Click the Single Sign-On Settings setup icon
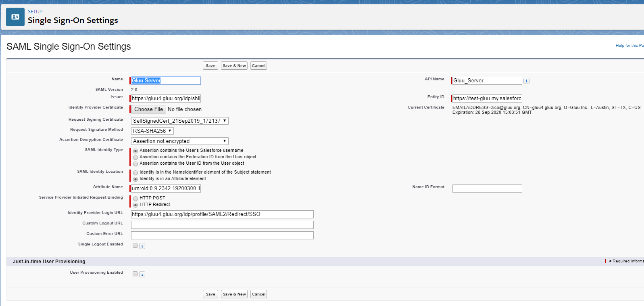 pos(15,17)
